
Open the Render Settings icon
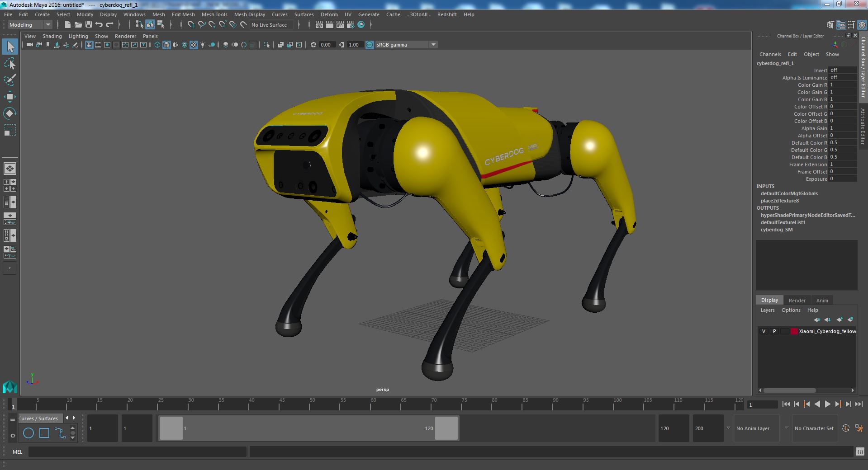point(350,24)
